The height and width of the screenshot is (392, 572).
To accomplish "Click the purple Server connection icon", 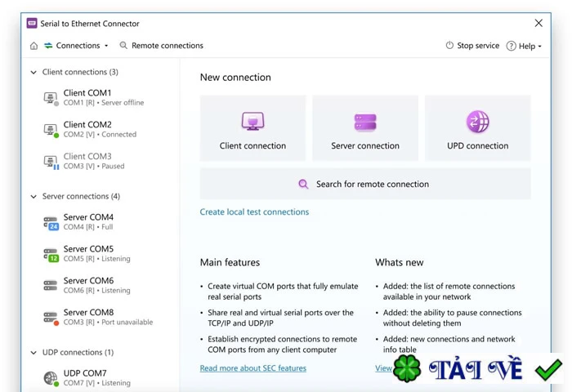I will pos(365,122).
